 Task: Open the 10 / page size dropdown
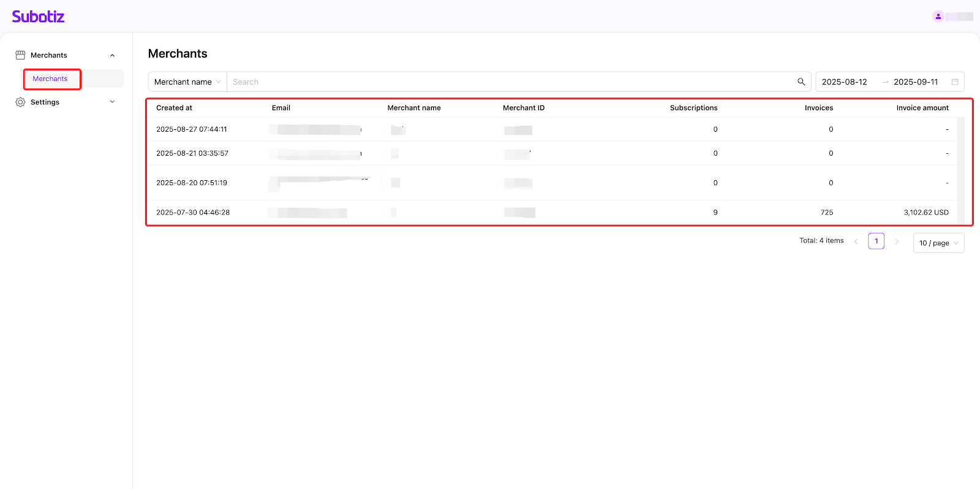click(x=938, y=243)
